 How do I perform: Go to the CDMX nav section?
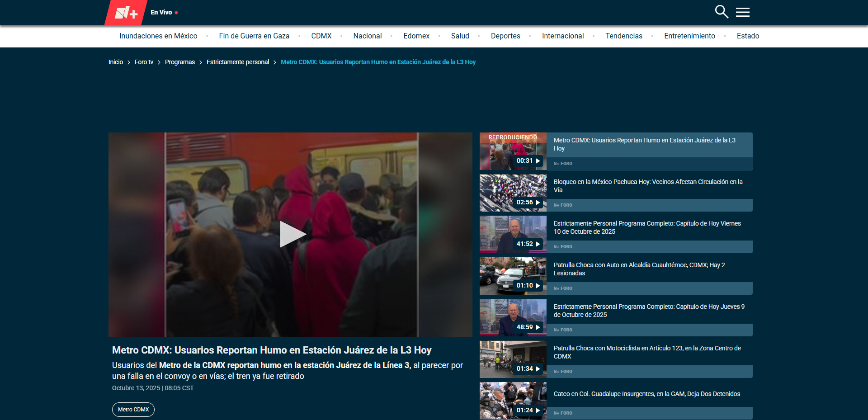tap(321, 36)
